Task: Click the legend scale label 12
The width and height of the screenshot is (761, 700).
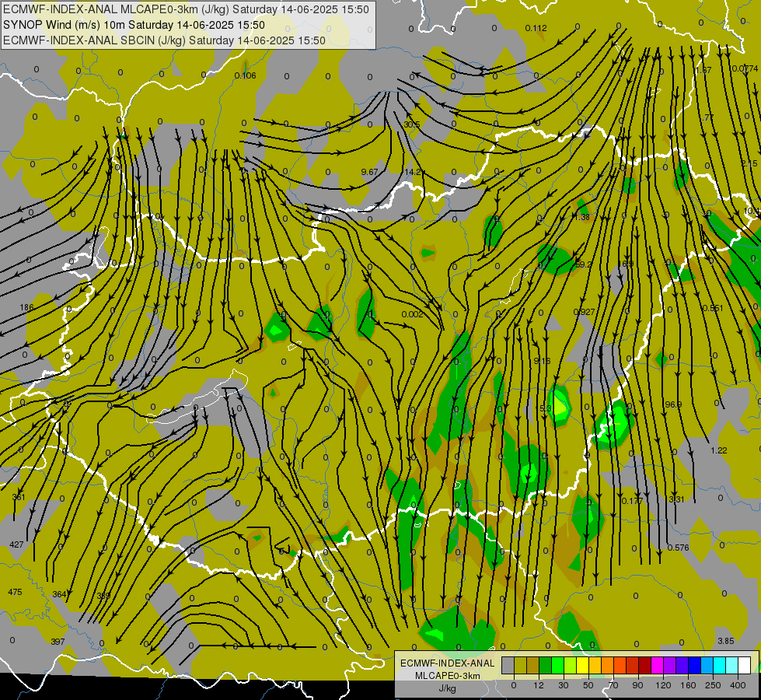Action: point(539,685)
